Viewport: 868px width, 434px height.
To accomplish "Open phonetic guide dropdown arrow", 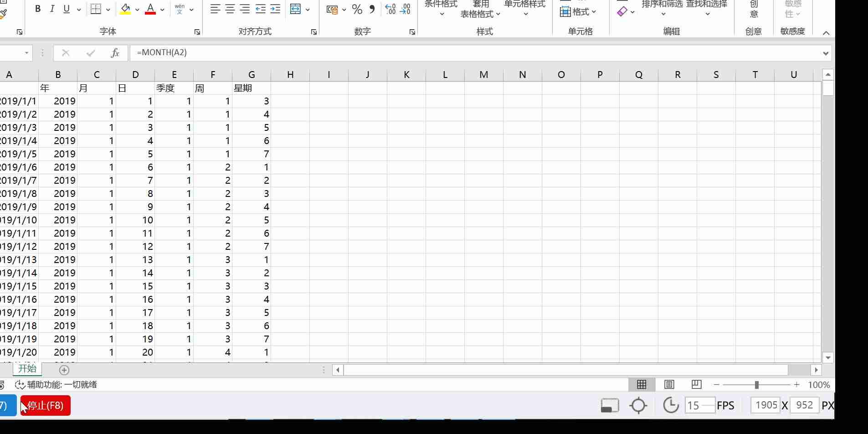I will click(191, 10).
